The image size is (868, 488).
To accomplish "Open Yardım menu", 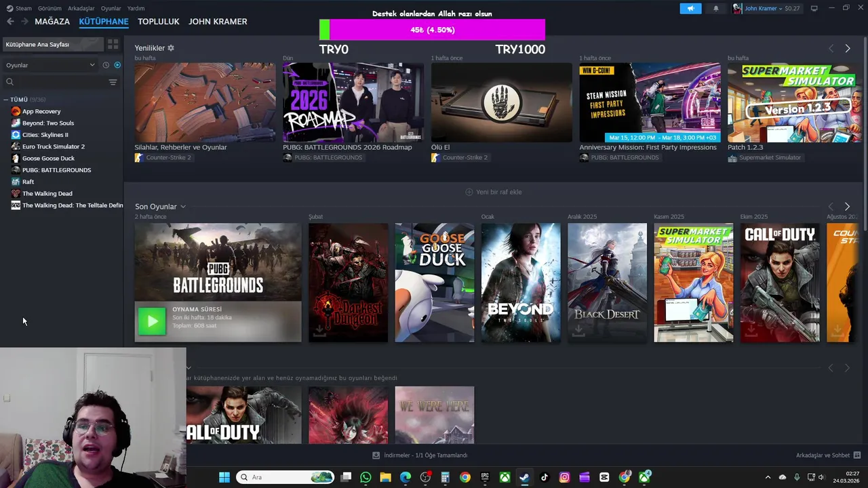I will pos(136,8).
